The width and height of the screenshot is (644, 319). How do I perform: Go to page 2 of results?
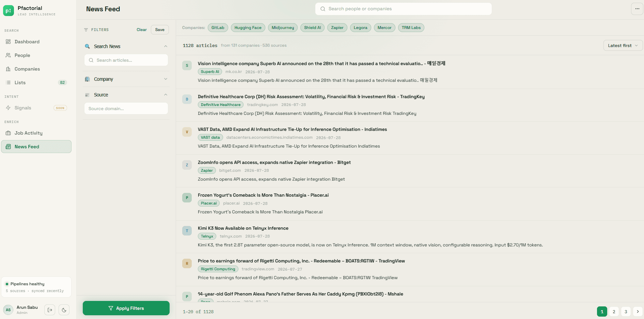click(x=614, y=312)
